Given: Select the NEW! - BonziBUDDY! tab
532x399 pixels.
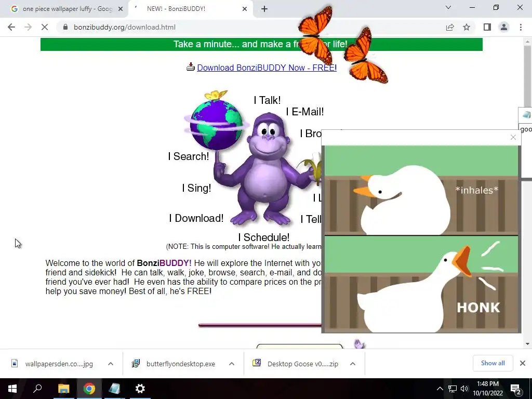Looking at the screenshot, I should (x=190, y=9).
